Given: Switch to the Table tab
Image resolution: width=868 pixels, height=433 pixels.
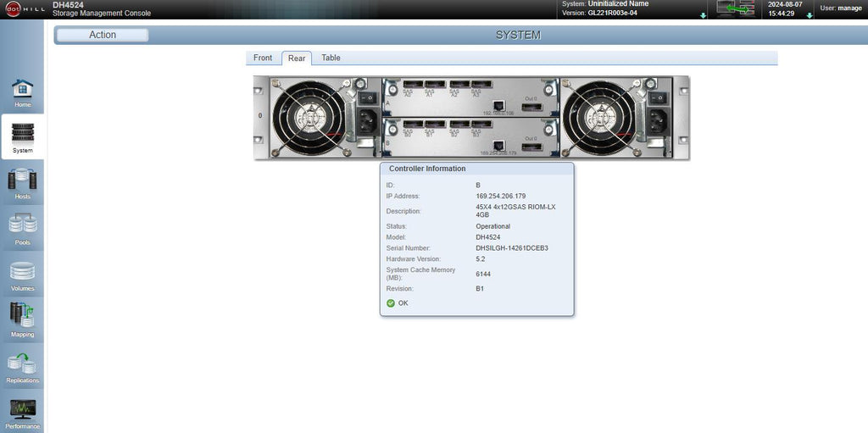Looking at the screenshot, I should pos(331,58).
